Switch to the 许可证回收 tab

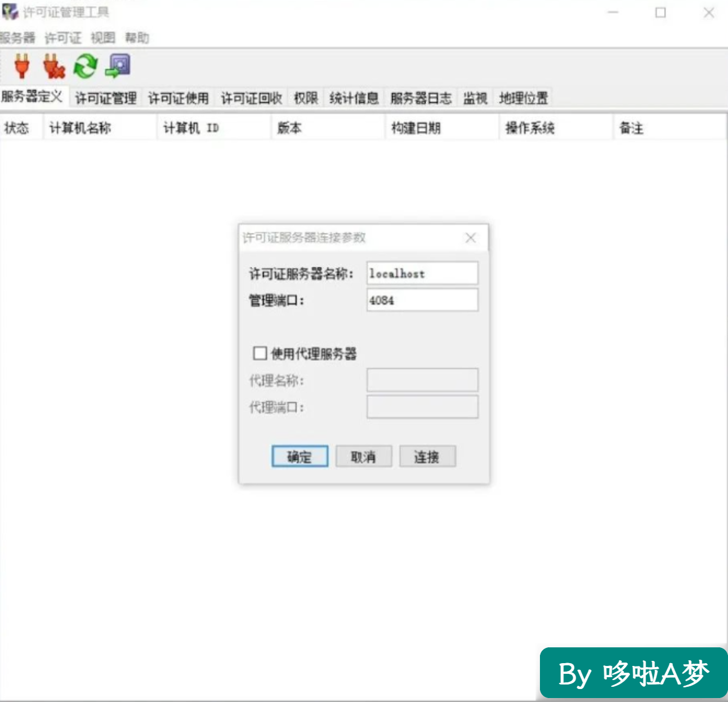pos(251,98)
